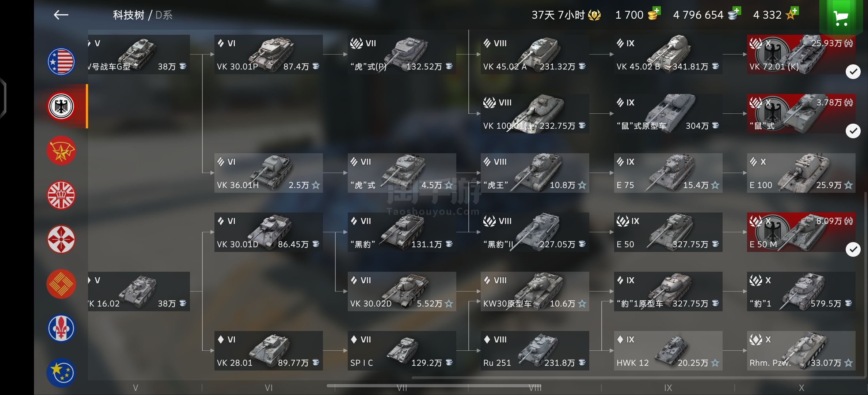Research the "虎王" tier VIII tank

tap(535, 173)
